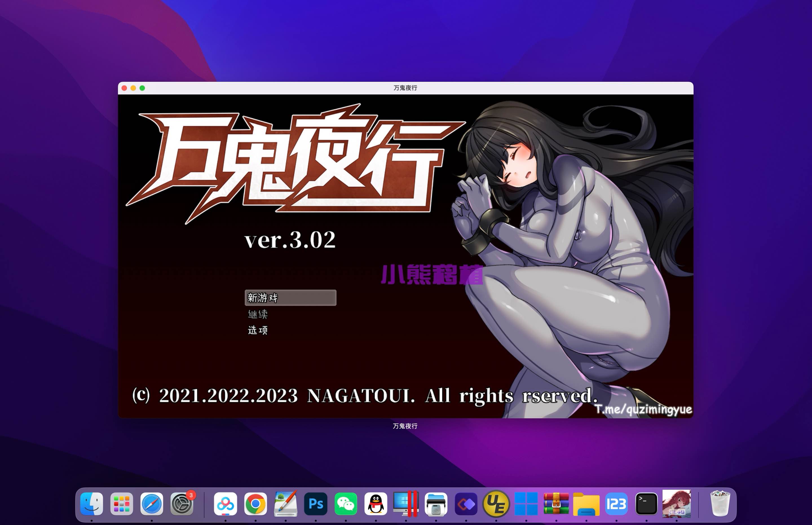
Task: Close the 万鬼夜行 game window
Action: [124, 88]
